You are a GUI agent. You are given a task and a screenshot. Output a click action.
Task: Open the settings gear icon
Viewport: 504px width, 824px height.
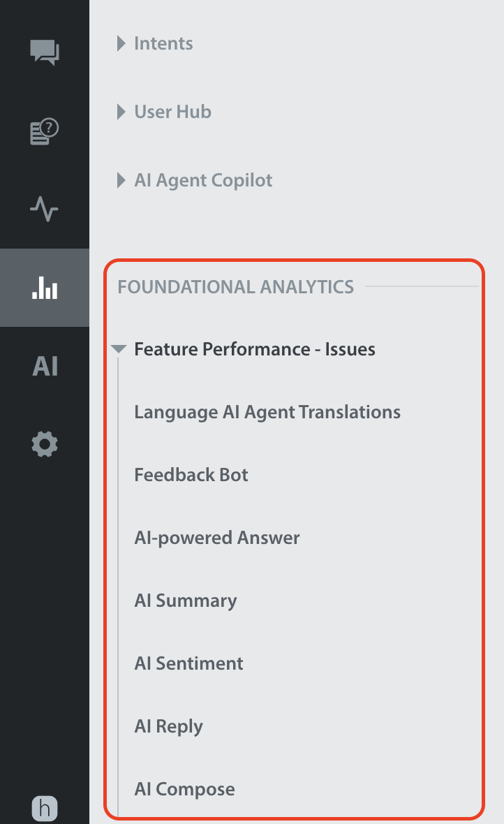(45, 444)
